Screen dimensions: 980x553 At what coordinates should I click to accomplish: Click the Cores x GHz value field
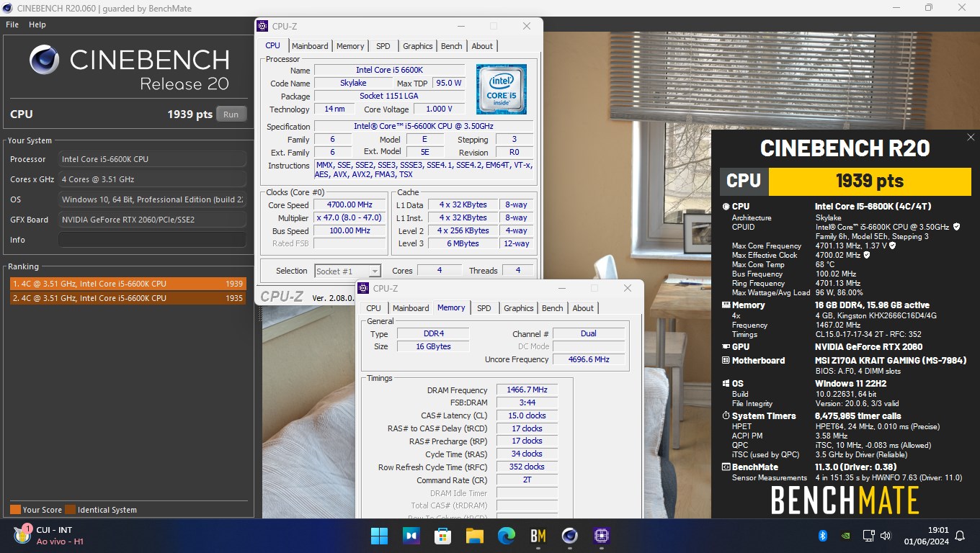152,179
